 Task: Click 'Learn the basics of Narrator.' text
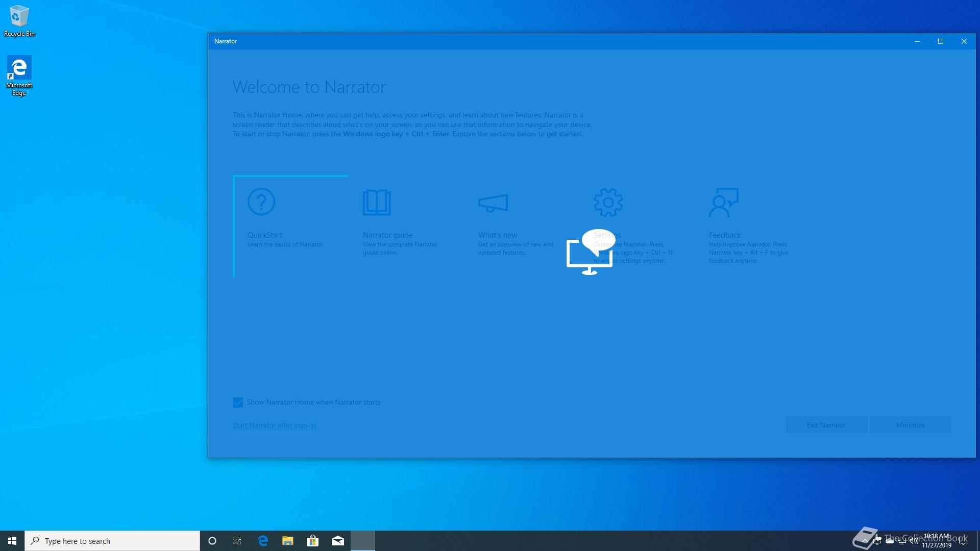click(x=285, y=244)
